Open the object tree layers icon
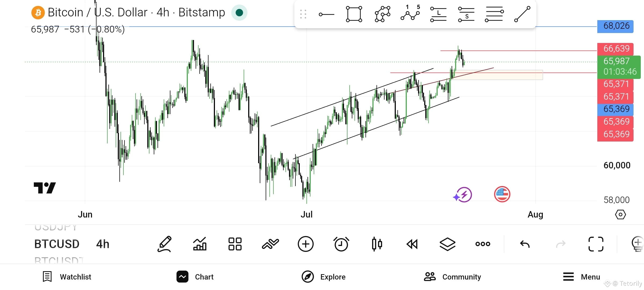Image resolution: width=644 pixels, height=290 pixels. click(x=448, y=244)
